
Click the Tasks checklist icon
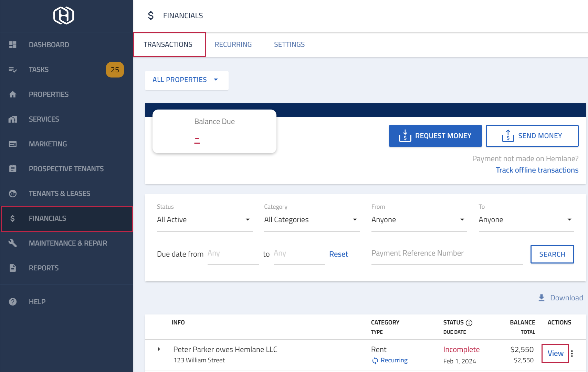tap(13, 70)
